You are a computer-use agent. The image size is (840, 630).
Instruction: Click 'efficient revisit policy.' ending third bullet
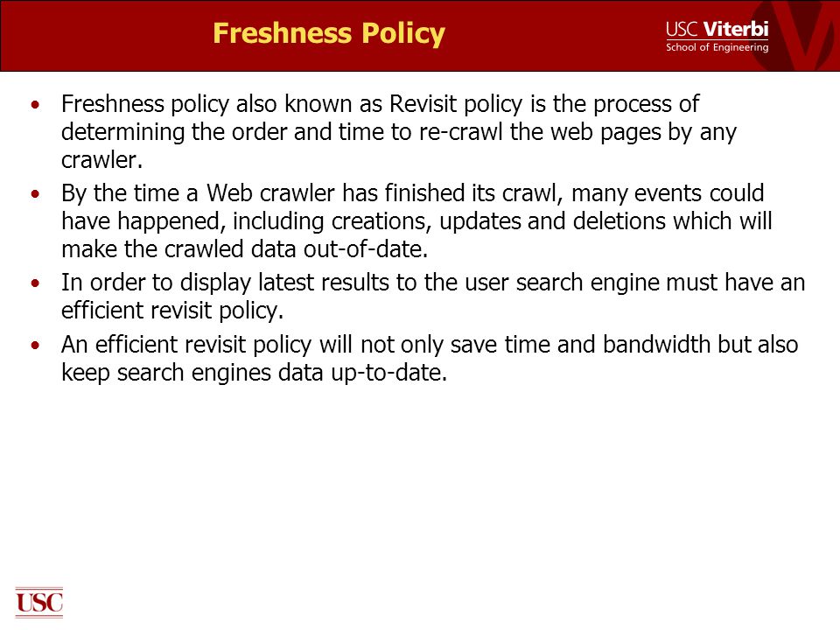[172, 311]
